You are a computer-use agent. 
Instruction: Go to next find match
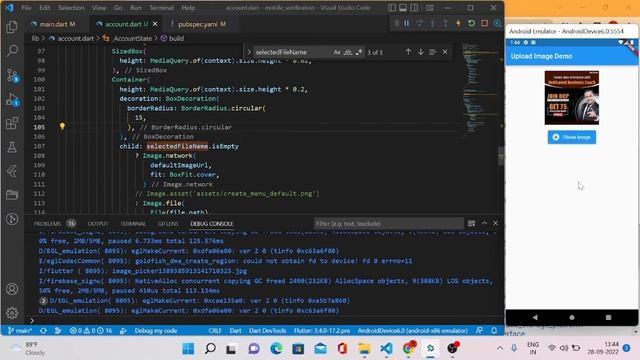coord(420,52)
